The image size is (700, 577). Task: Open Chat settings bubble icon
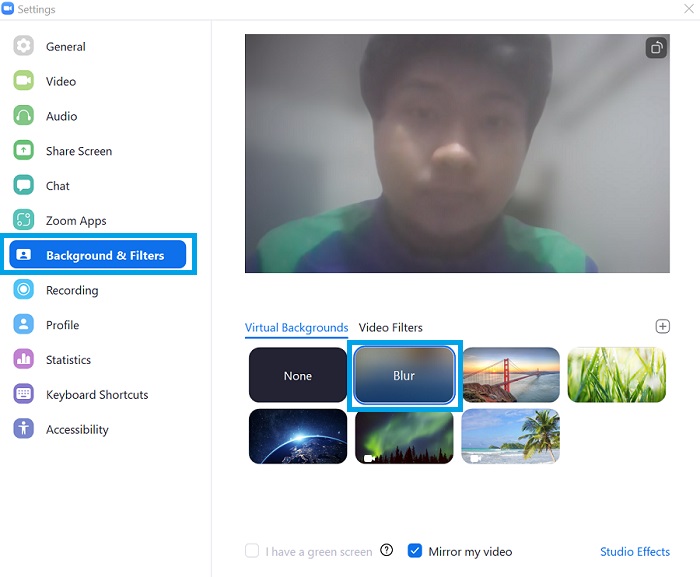point(23,185)
